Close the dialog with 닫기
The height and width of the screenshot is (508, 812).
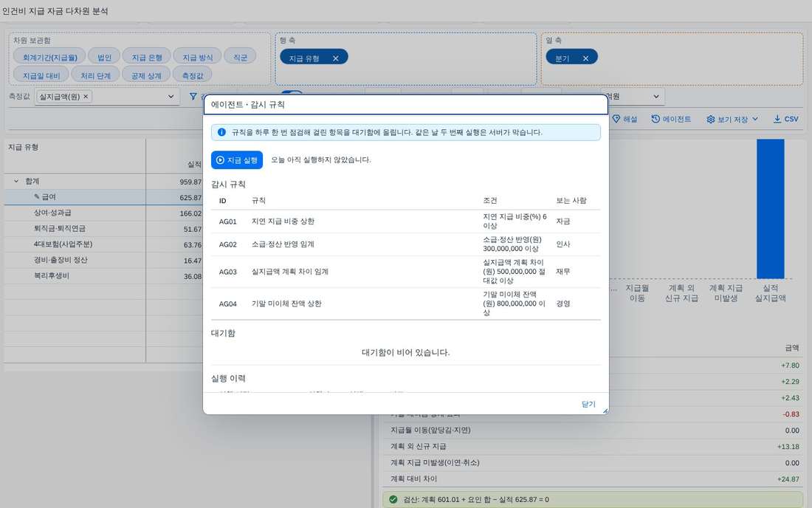(x=588, y=404)
